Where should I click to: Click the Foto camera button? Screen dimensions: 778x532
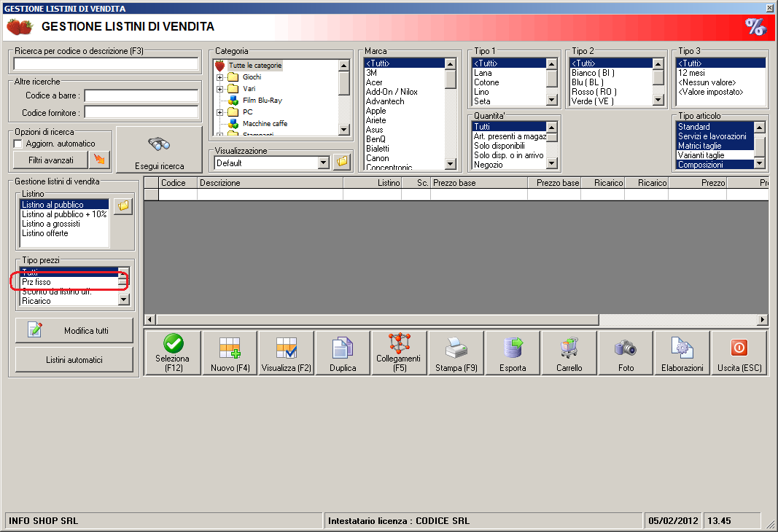626,353
